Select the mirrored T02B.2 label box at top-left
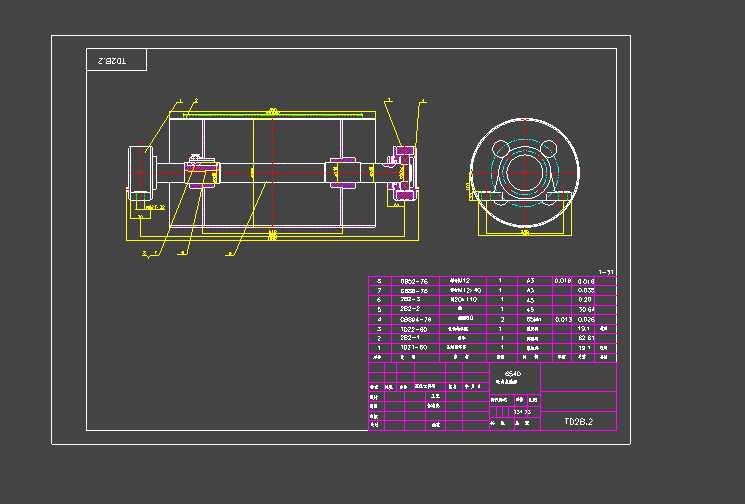The width and height of the screenshot is (745, 504). point(116,60)
